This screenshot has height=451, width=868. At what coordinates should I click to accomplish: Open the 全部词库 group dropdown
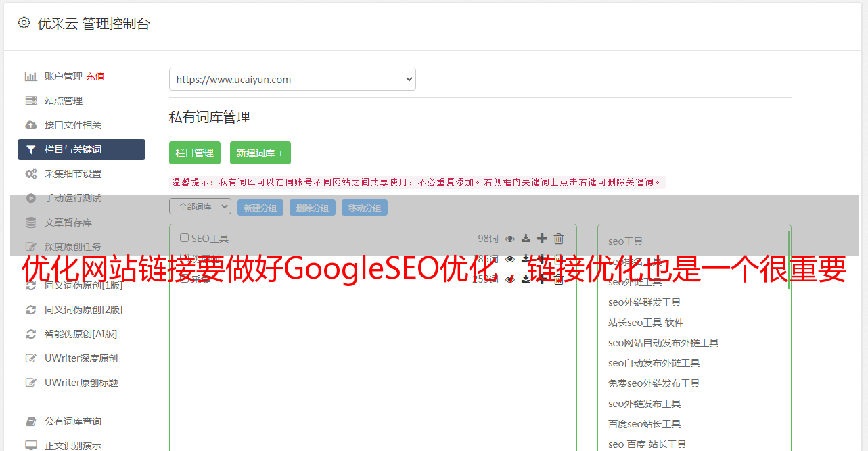tap(200, 207)
